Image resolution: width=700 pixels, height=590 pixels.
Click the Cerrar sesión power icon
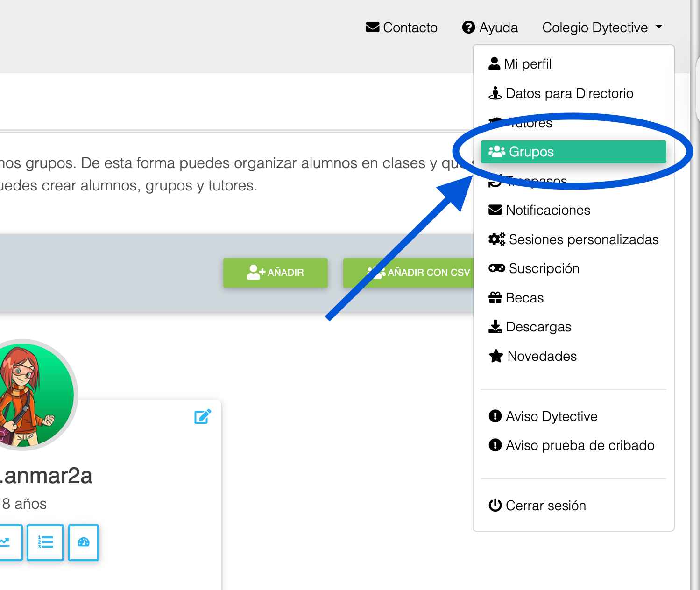[495, 505]
